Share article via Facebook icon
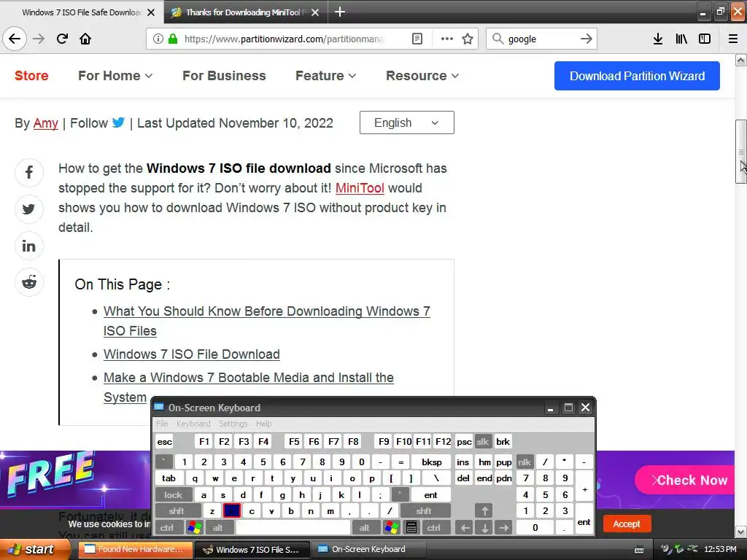 [x=29, y=172]
